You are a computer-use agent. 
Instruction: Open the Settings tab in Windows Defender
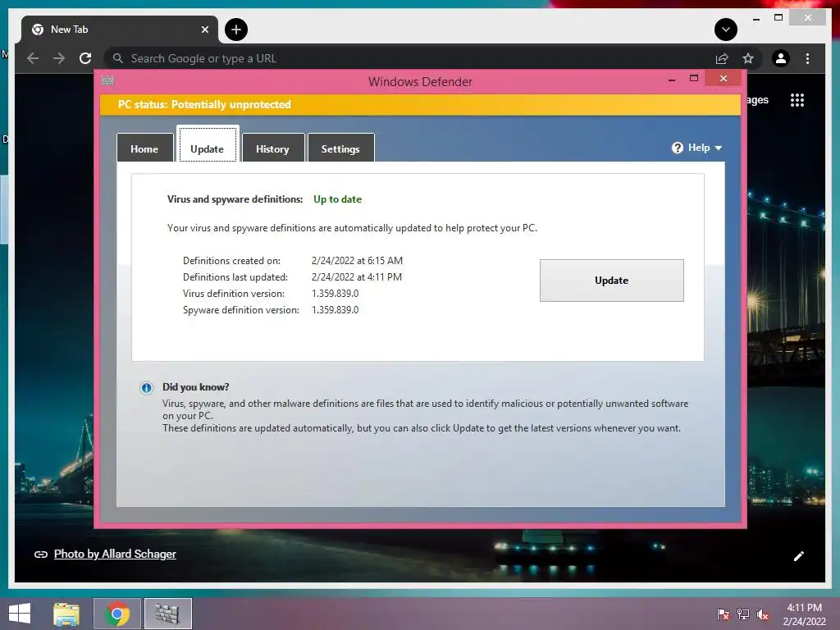340,148
